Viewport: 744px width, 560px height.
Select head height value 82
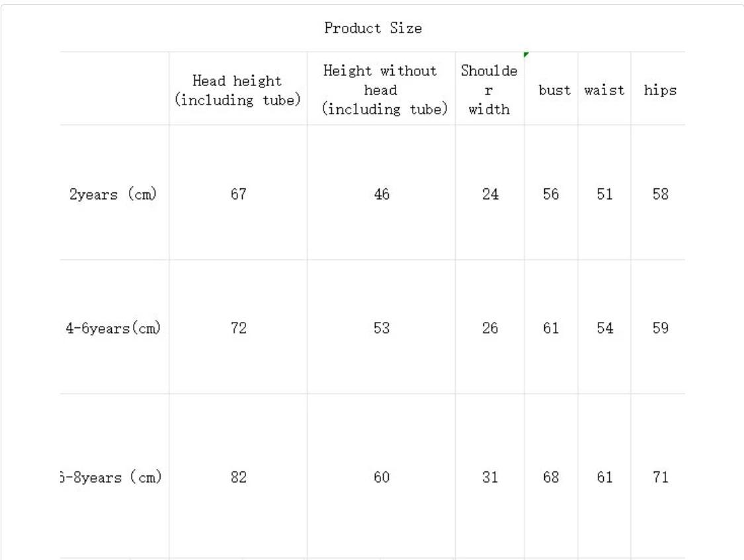pos(238,477)
